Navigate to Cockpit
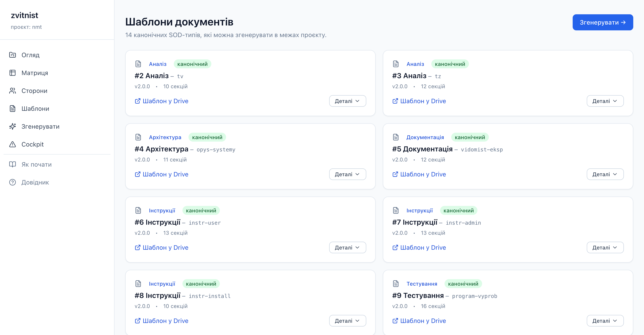 point(57,144)
